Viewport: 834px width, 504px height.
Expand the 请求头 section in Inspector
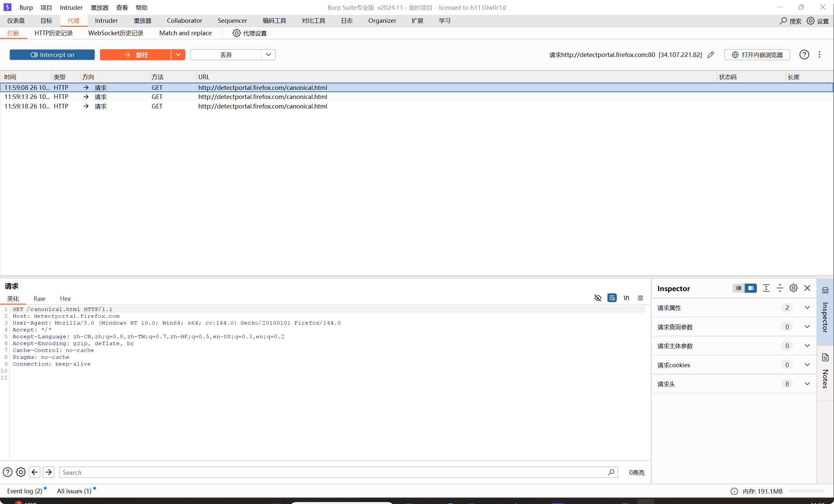(x=807, y=384)
